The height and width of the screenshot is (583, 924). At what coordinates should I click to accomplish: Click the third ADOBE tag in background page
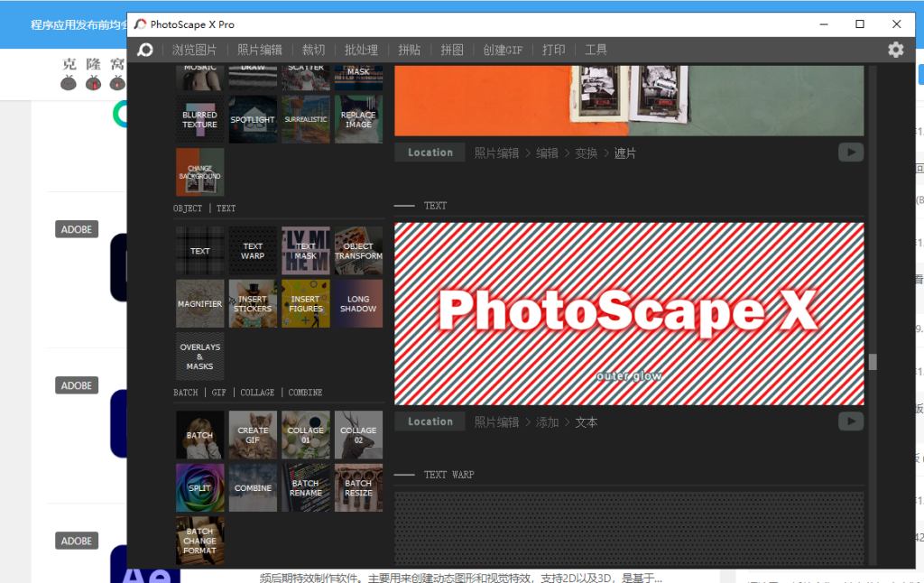coord(77,541)
